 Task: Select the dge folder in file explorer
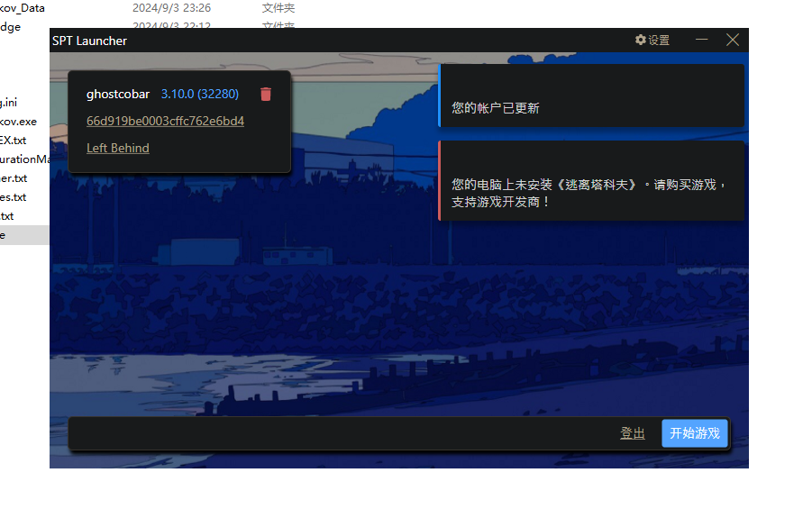point(10,27)
